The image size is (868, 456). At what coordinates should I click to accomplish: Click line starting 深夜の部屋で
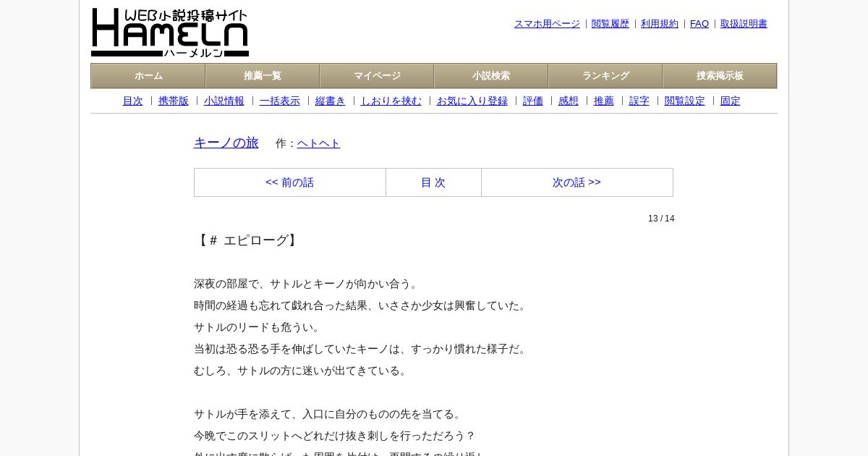[307, 284]
